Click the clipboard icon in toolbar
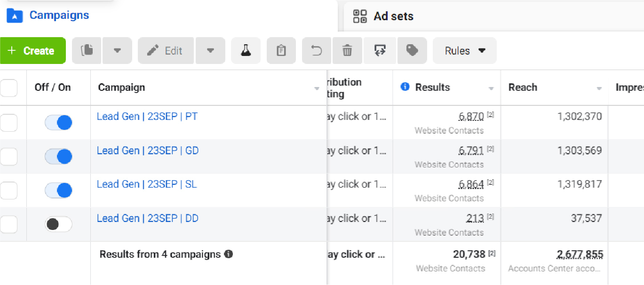The image size is (644, 285). click(x=281, y=51)
